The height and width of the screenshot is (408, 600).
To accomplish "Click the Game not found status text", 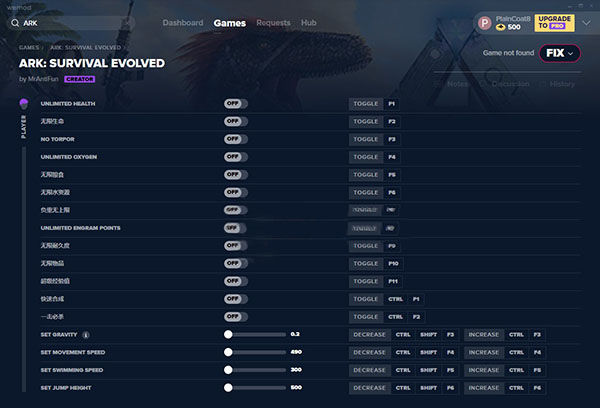I will coord(508,53).
